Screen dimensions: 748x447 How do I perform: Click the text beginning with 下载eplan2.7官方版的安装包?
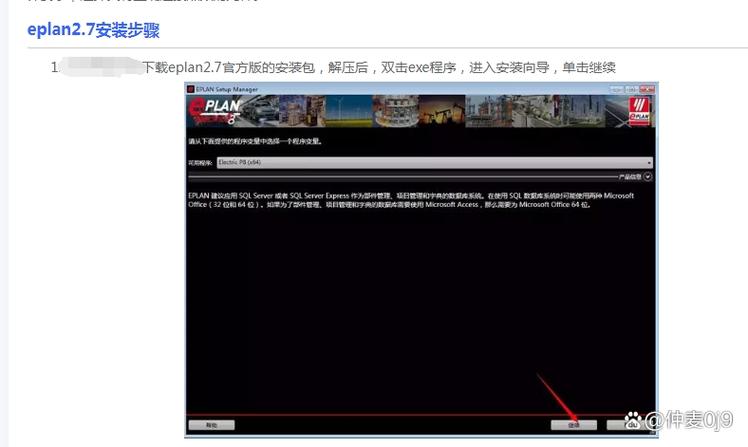coord(379,67)
